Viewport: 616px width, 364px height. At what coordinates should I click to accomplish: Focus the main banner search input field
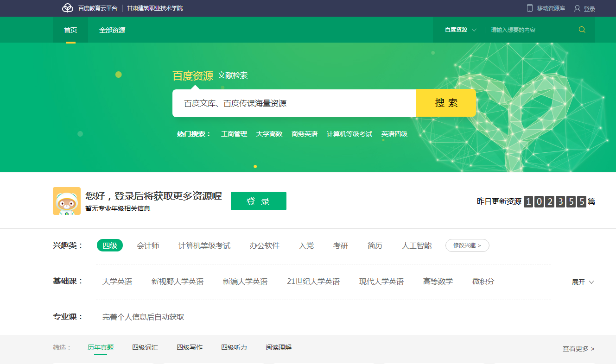[x=294, y=103]
